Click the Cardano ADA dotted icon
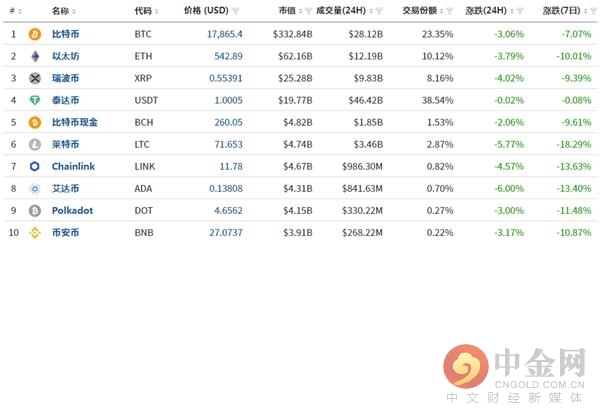600x416 pixels. [x=35, y=189]
